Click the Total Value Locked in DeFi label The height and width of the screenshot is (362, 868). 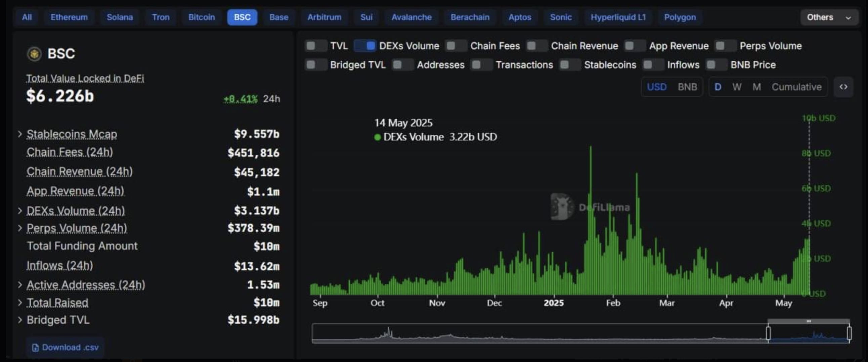pos(85,79)
